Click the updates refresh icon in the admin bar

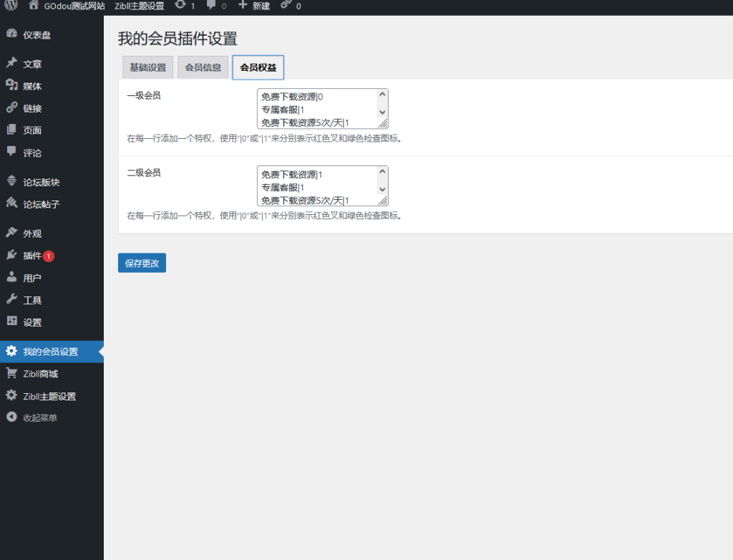click(x=179, y=6)
